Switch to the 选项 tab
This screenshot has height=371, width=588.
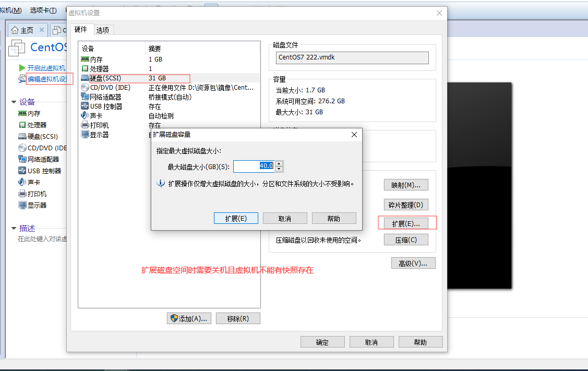tap(103, 30)
